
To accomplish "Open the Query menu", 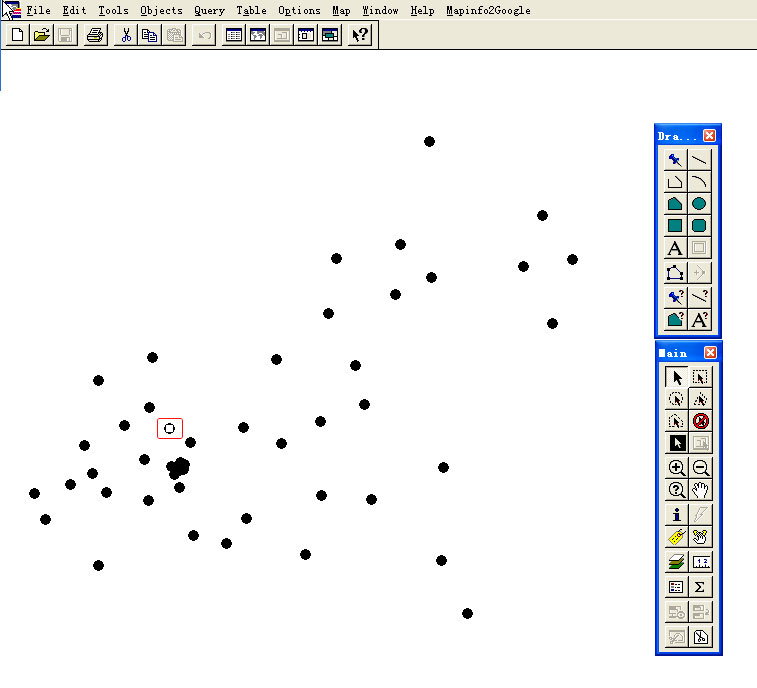I will tap(209, 10).
